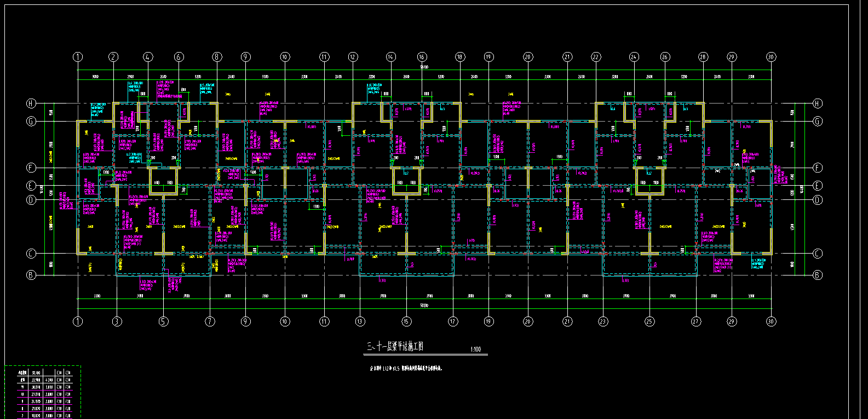The image size is (868, 419).
Task: Click axis bubble B on the right side
Action: (x=818, y=275)
